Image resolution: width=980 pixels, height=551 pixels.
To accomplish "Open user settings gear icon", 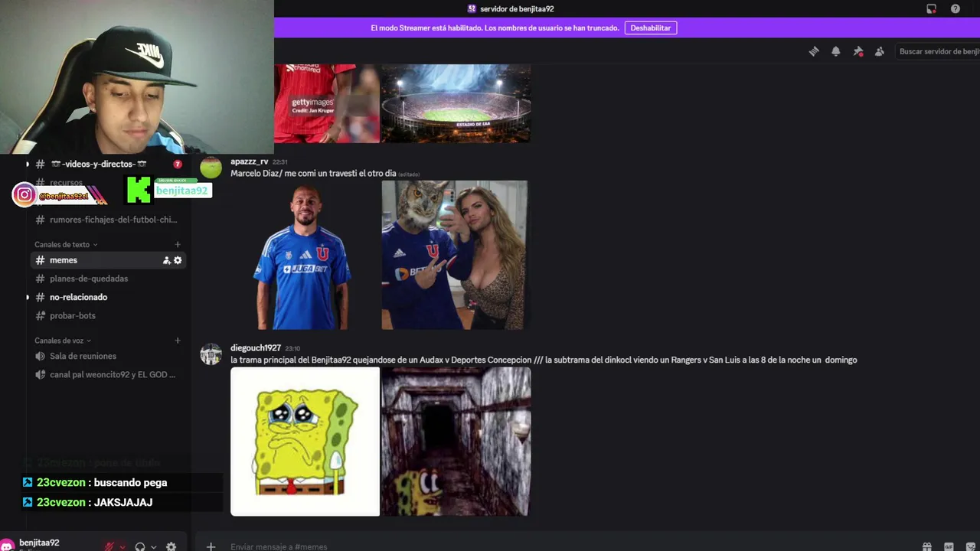I will point(171,546).
